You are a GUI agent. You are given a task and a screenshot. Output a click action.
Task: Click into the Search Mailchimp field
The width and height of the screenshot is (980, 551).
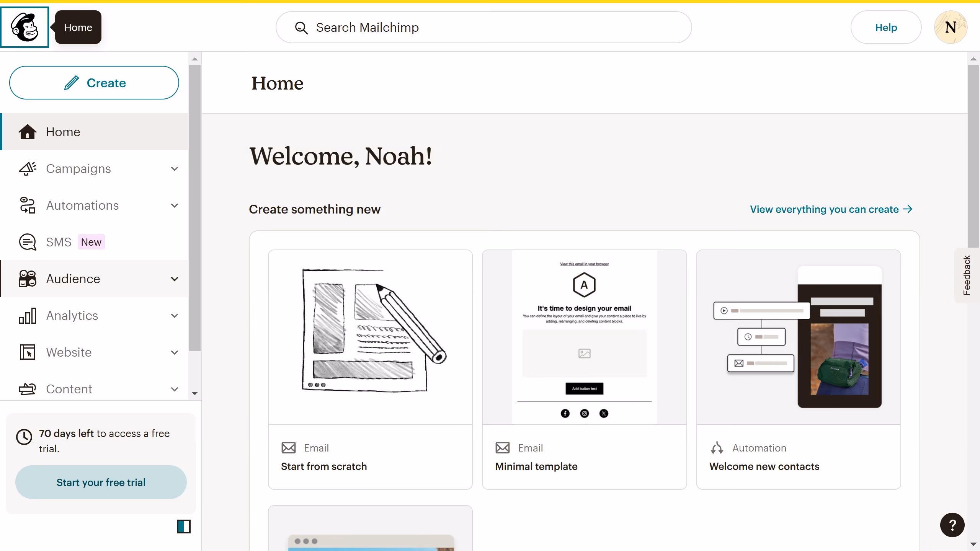483,27
